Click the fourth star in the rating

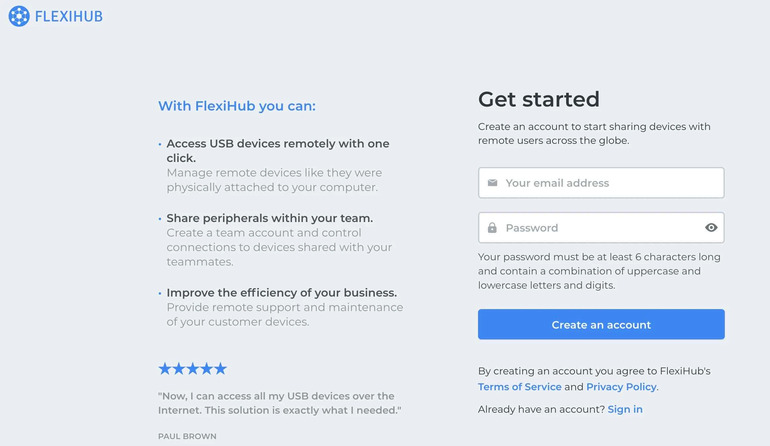207,369
